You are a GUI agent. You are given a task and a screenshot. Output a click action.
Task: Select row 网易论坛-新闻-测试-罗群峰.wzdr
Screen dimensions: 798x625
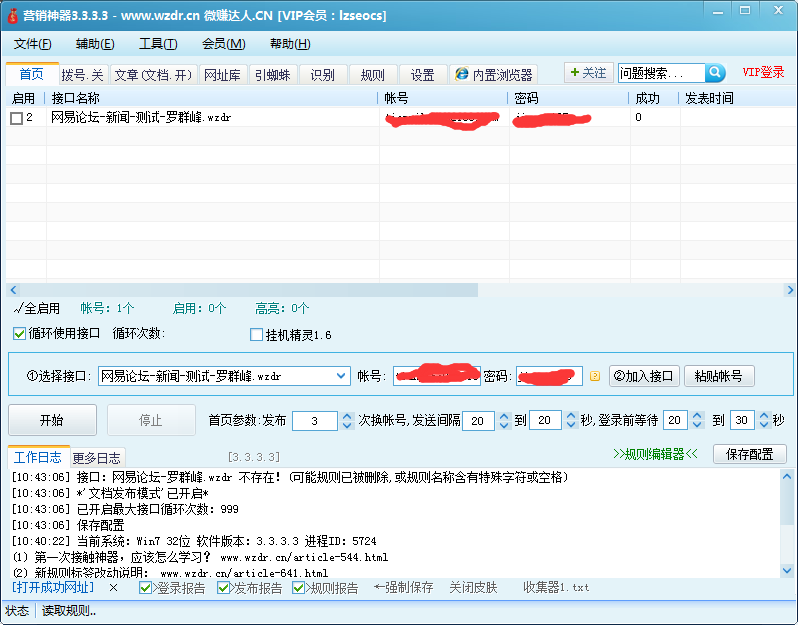click(401, 118)
